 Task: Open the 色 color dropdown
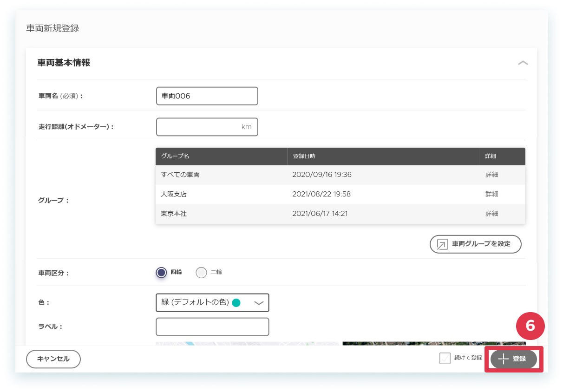coord(213,302)
